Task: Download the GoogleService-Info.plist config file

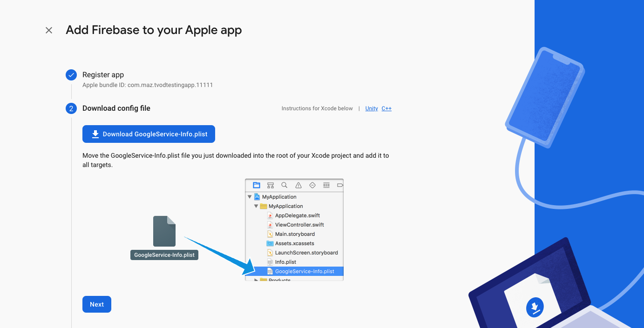Action: pyautogui.click(x=149, y=134)
